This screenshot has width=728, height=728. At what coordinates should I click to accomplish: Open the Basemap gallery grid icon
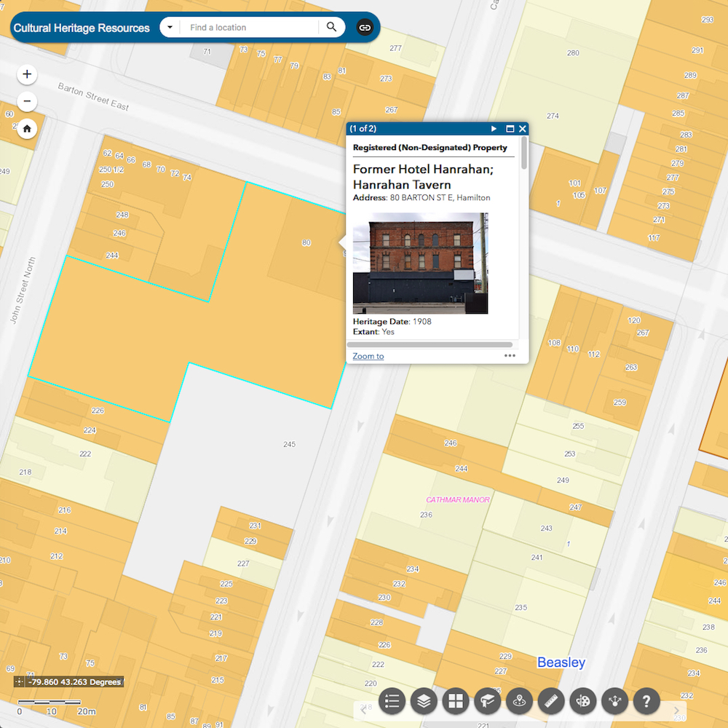[456, 701]
